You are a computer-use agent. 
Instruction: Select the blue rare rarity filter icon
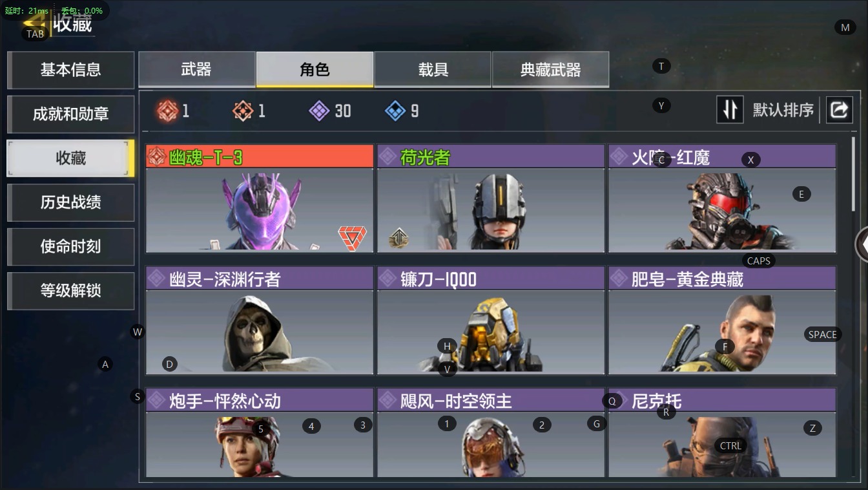click(x=395, y=111)
